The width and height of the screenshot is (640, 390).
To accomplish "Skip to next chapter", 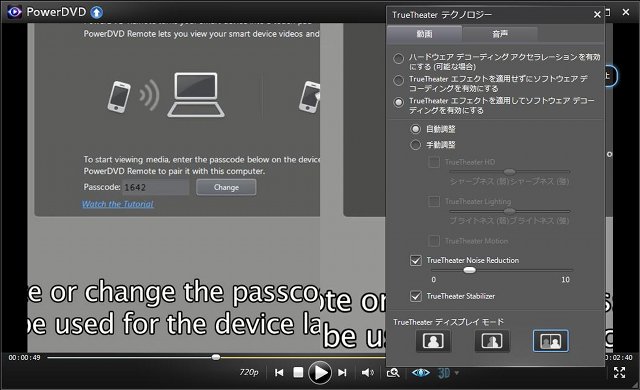I will pos(342,372).
